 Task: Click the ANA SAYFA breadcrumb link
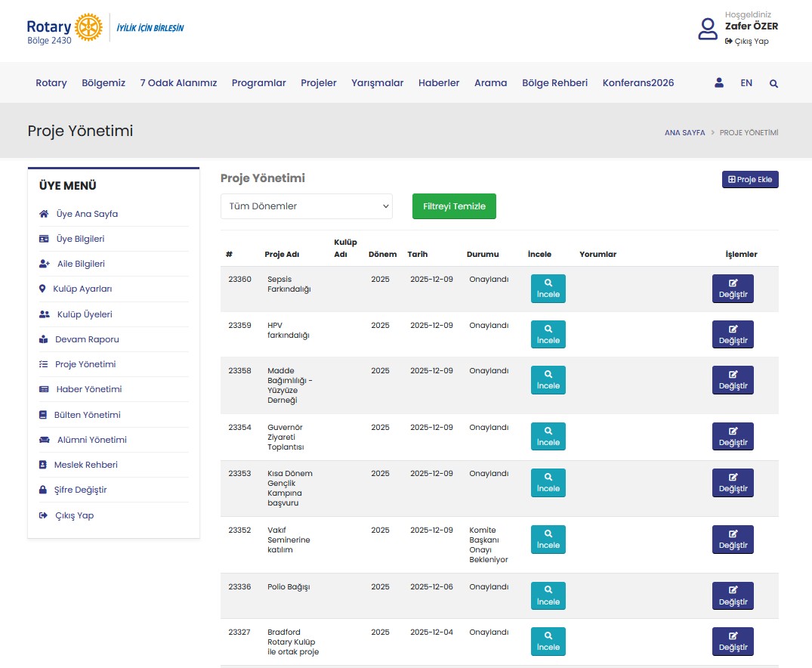(x=684, y=132)
